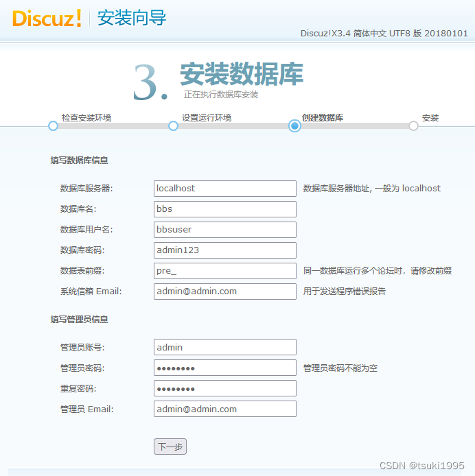Click the 管理员账号 admin input field
The image size is (475, 476).
coord(225,347)
